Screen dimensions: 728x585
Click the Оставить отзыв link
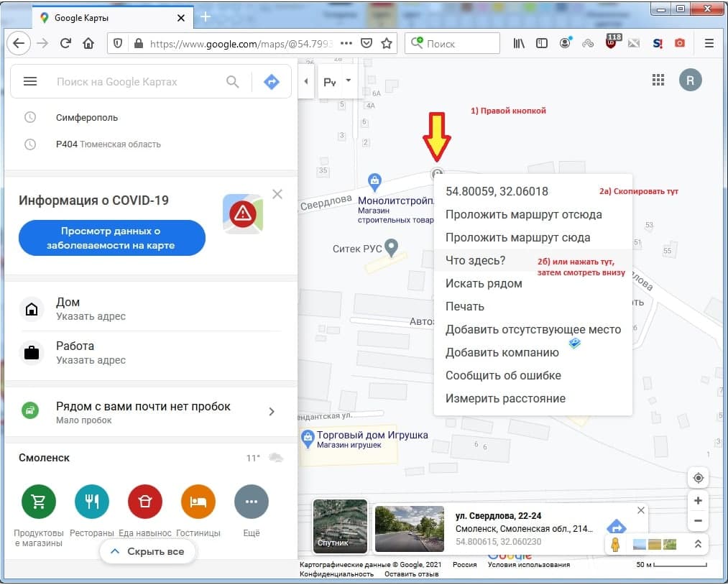point(411,574)
